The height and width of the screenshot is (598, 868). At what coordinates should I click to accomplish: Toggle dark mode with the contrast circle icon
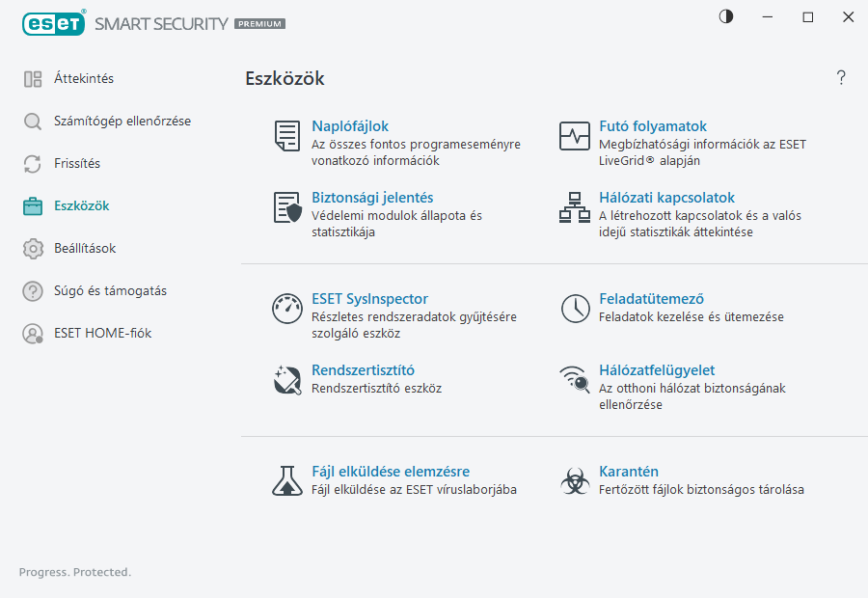(725, 16)
